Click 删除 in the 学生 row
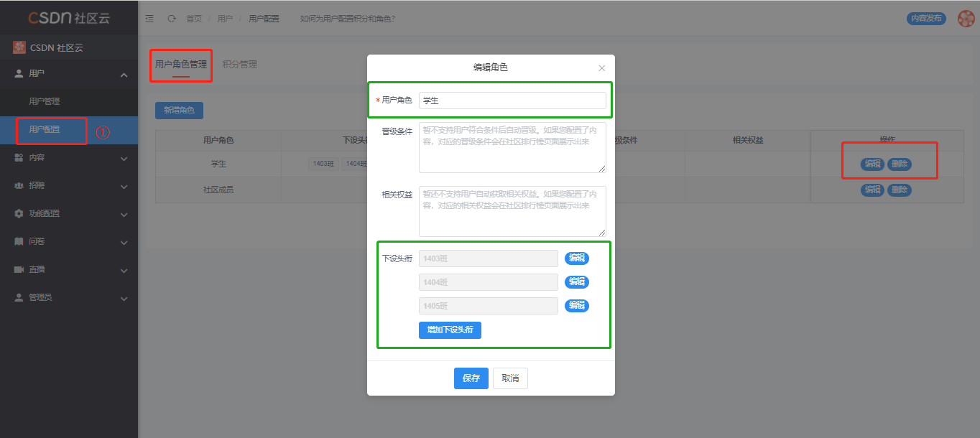This screenshot has width=980, height=438. coord(900,164)
